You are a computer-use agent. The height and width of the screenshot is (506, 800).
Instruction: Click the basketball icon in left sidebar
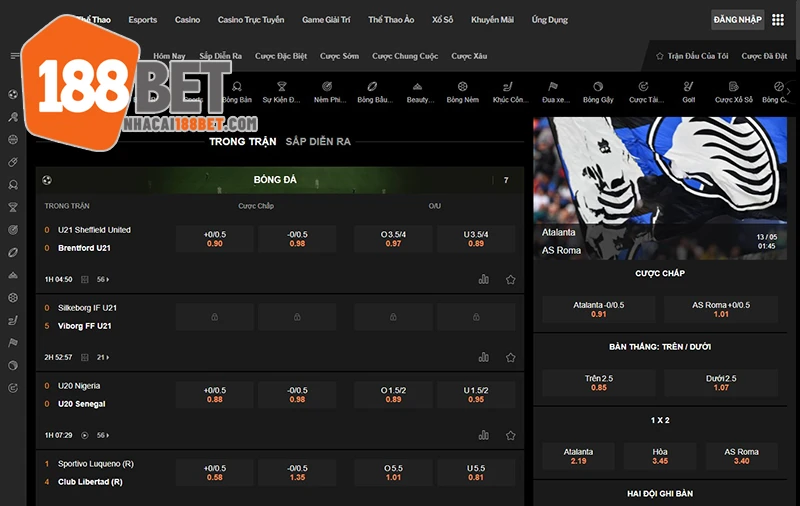click(x=13, y=139)
